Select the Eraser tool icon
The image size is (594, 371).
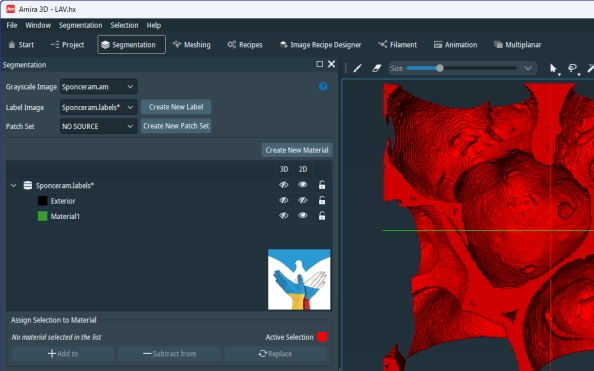point(377,68)
